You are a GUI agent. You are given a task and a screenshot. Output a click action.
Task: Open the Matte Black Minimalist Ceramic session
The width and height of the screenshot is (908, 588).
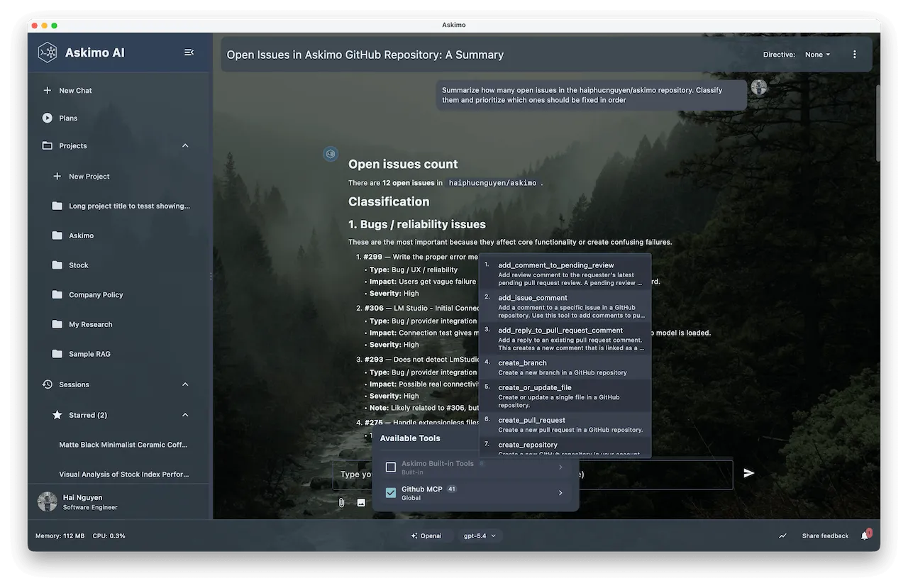(123, 445)
